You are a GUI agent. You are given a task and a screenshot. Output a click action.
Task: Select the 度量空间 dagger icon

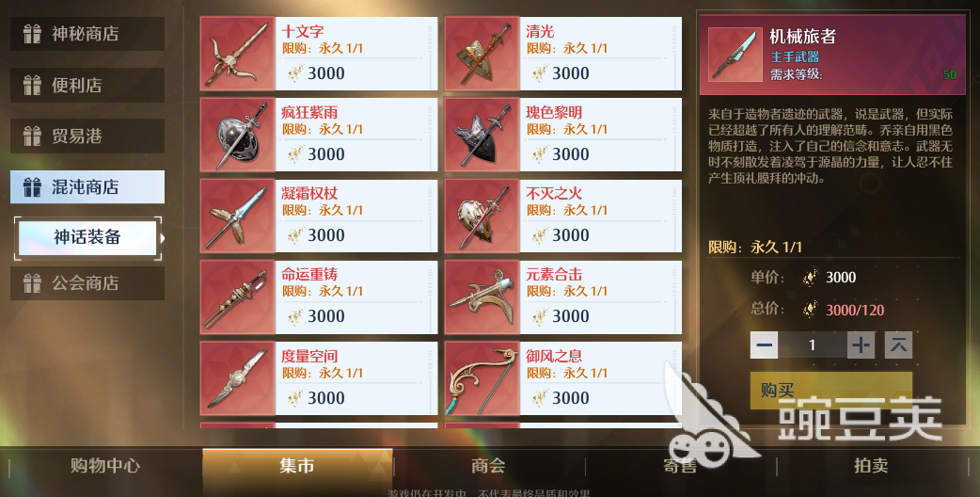pos(238,378)
